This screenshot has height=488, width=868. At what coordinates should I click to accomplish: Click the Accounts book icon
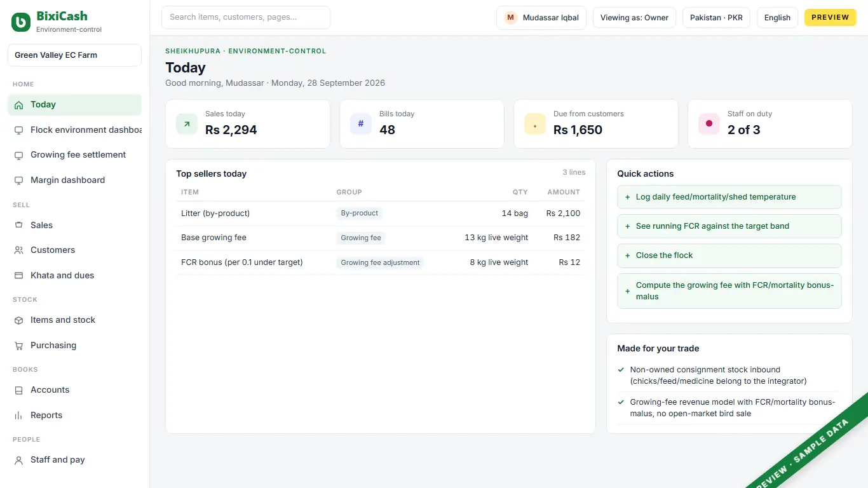coord(18,390)
